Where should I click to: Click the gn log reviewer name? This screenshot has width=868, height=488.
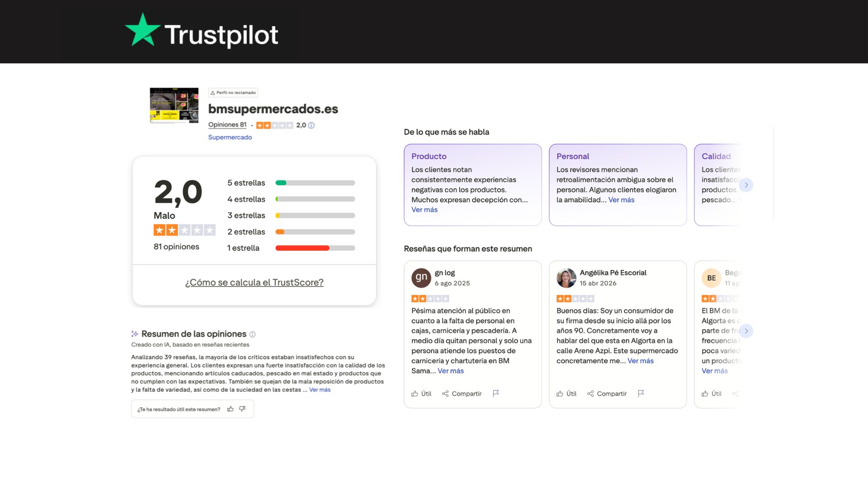(445, 273)
